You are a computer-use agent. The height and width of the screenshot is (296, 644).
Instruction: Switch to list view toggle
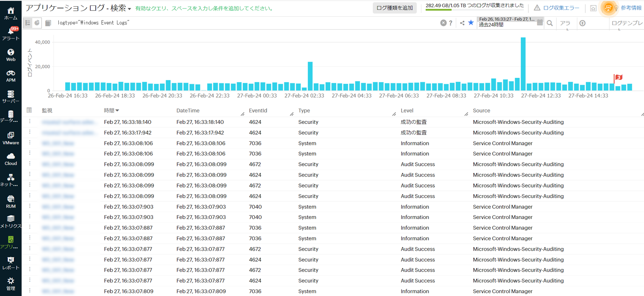28,23
